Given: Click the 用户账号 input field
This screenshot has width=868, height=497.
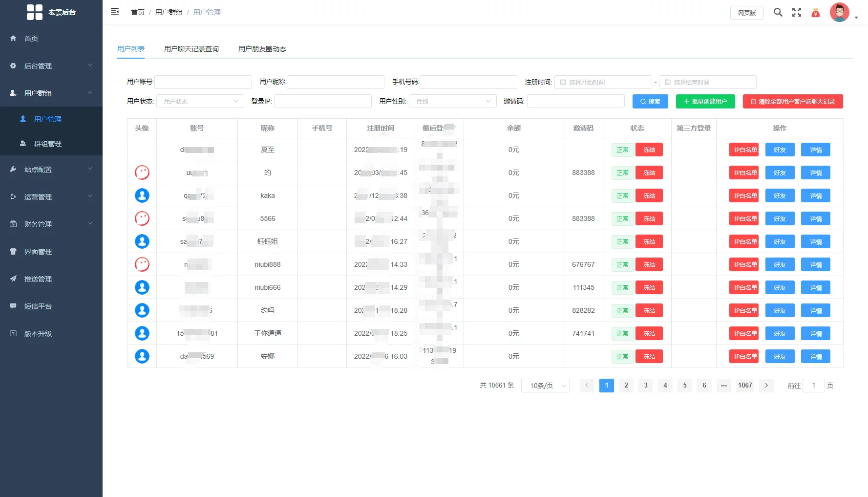Looking at the screenshot, I should click(203, 82).
